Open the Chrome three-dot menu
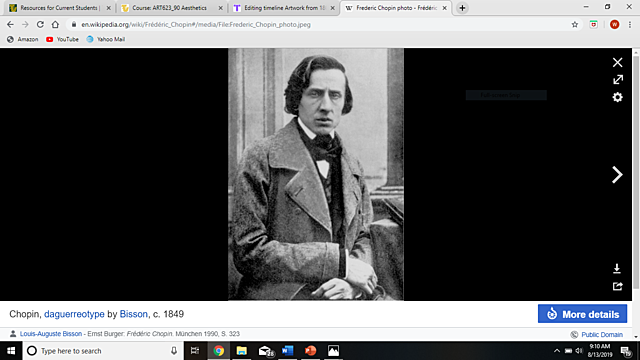The image size is (640, 360). (630, 24)
